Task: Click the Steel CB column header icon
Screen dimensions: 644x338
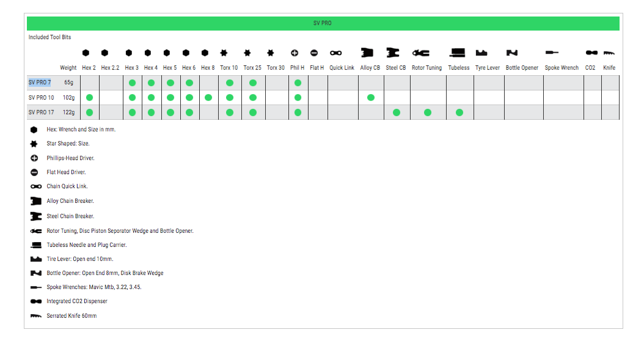Action: [393, 53]
